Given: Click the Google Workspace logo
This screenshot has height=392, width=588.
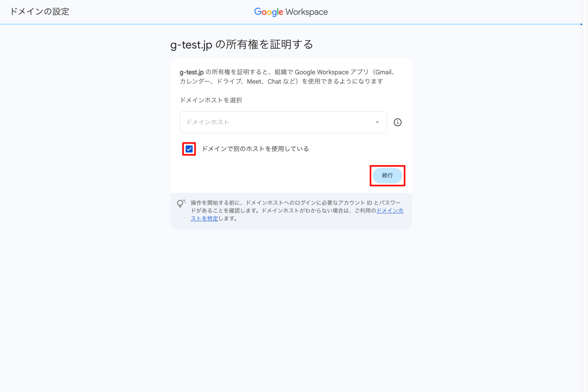Looking at the screenshot, I should pos(291,12).
